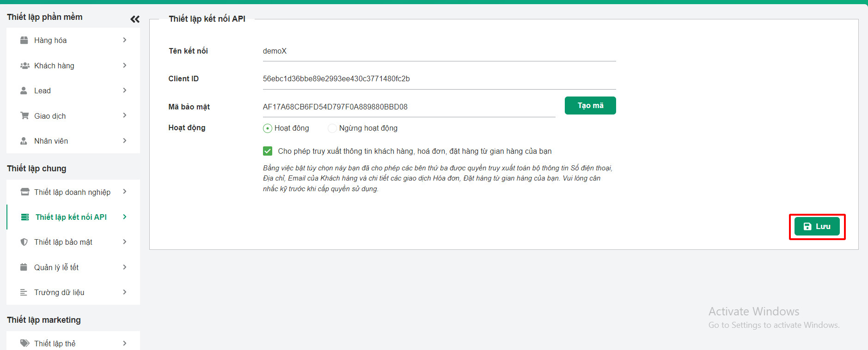Open the Nhân viên menu item
This screenshot has height=350, width=868.
click(73, 141)
